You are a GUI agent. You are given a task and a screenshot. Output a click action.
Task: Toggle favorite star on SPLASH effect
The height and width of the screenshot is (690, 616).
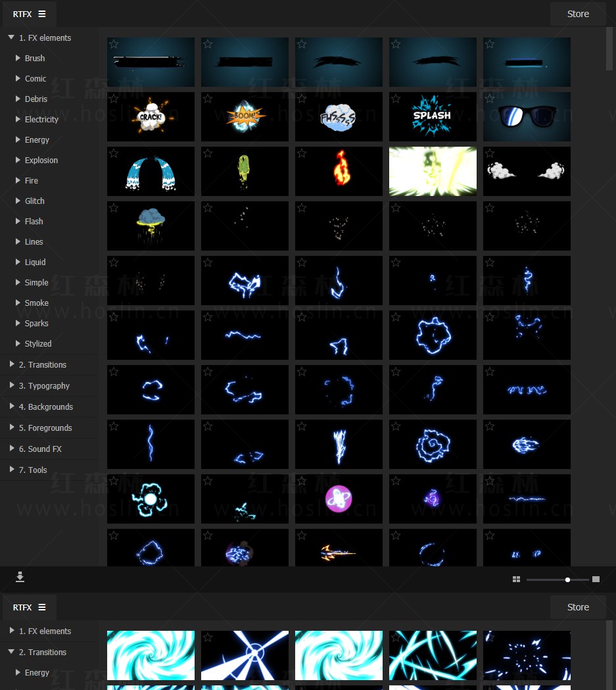pyautogui.click(x=396, y=99)
